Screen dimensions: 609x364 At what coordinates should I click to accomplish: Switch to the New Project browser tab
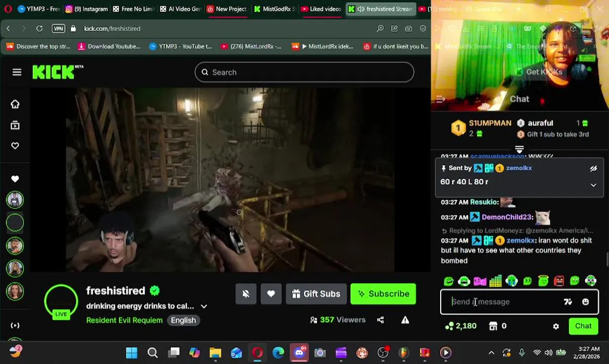point(227,9)
